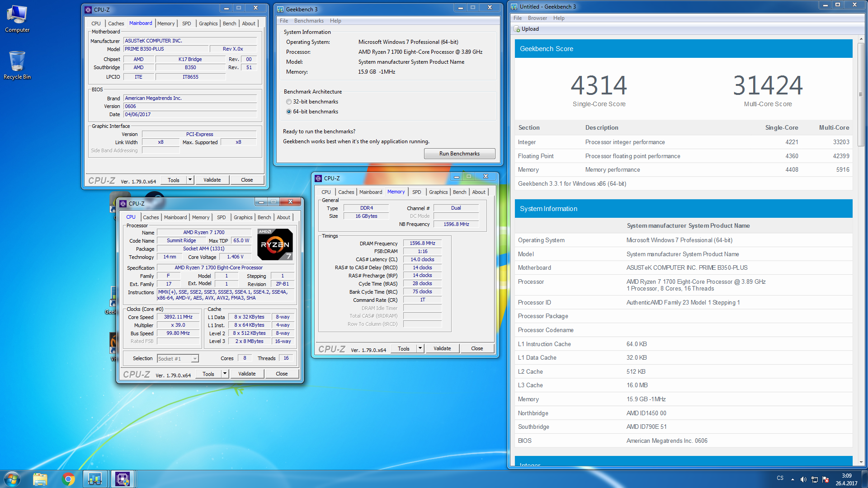Click the network tray icon
868x488 pixels.
click(x=815, y=479)
